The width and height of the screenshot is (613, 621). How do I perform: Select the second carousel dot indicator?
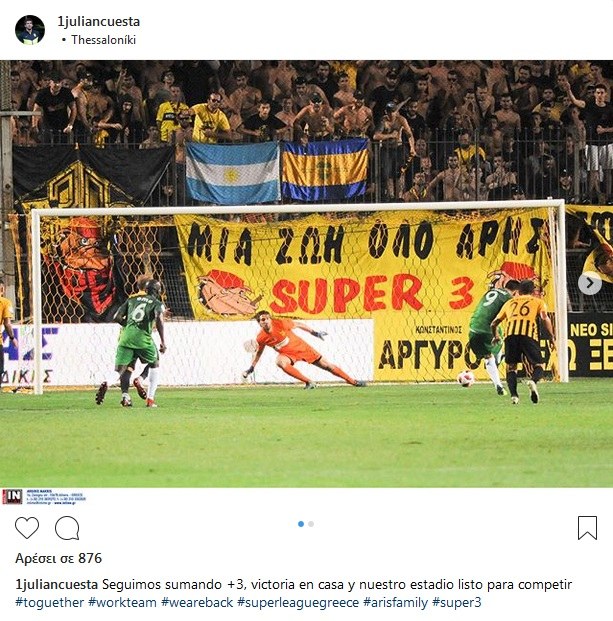(311, 524)
